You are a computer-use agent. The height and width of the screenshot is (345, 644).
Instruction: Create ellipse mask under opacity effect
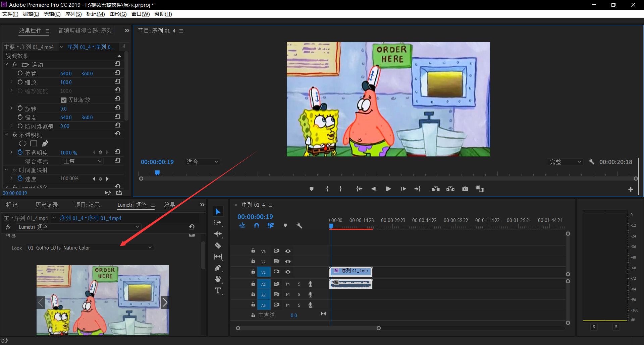(22, 144)
